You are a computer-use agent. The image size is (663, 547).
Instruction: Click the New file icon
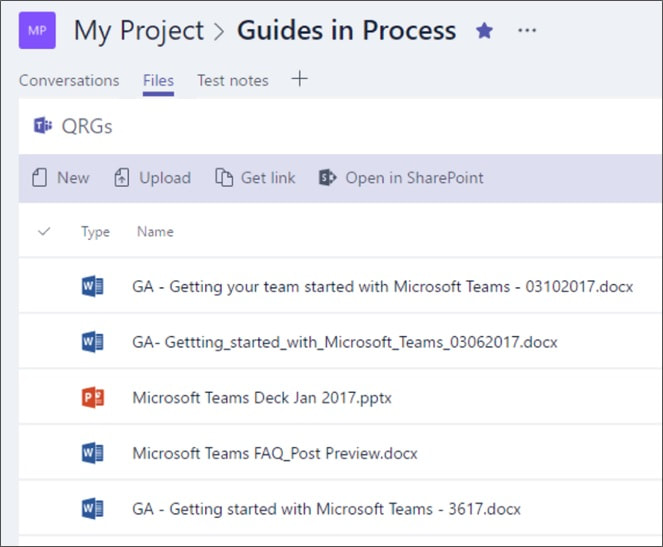39,178
